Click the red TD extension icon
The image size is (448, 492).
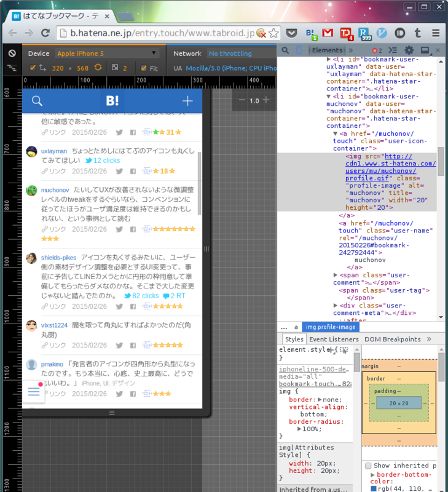pyautogui.click(x=347, y=34)
